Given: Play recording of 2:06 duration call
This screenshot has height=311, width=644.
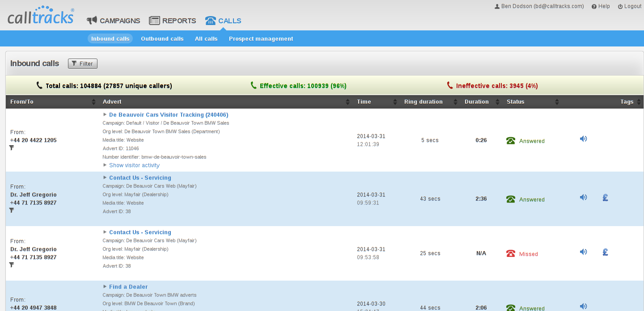Looking at the screenshot, I should coord(583,307).
